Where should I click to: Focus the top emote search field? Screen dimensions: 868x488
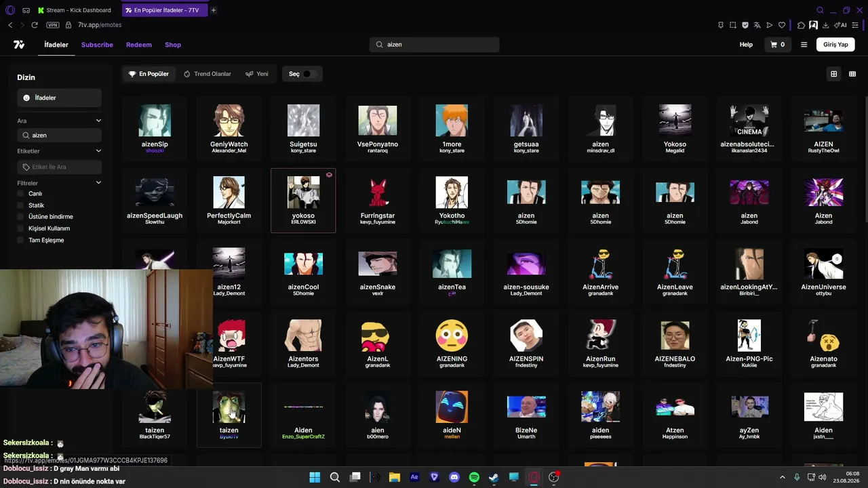(435, 45)
